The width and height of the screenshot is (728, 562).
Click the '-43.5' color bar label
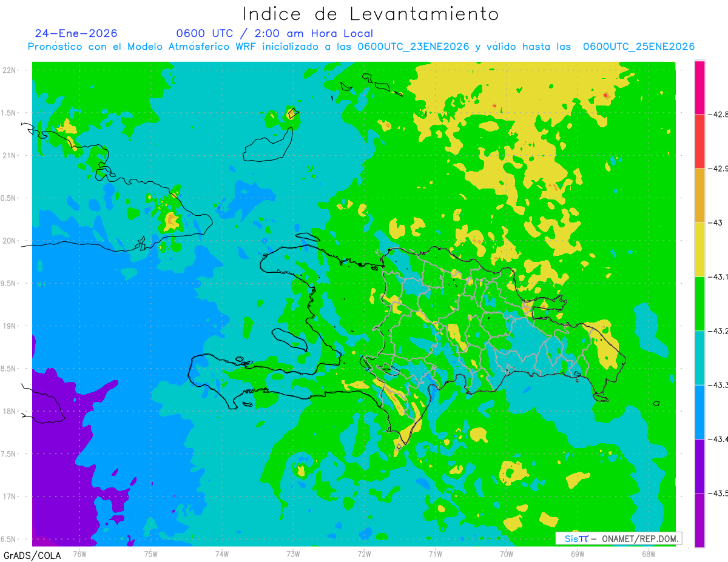pyautogui.click(x=718, y=493)
